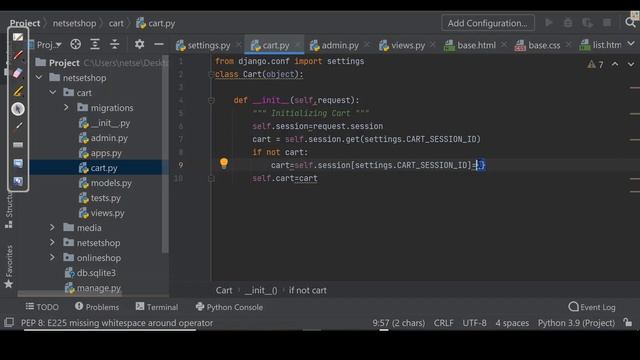Open the Python Console tool window
Screen dimensions: 640x360
point(229,307)
